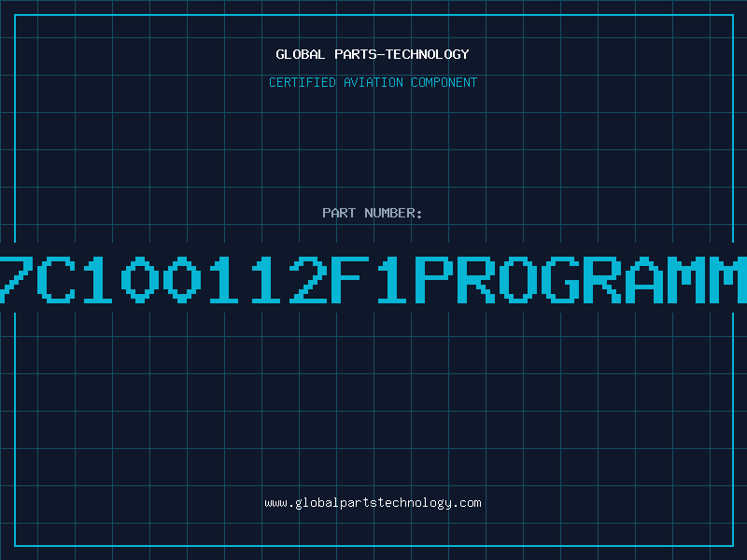Click the GLOBAL PARTS-TECHNOLOGY heading
The height and width of the screenshot is (560, 747).
click(373, 54)
